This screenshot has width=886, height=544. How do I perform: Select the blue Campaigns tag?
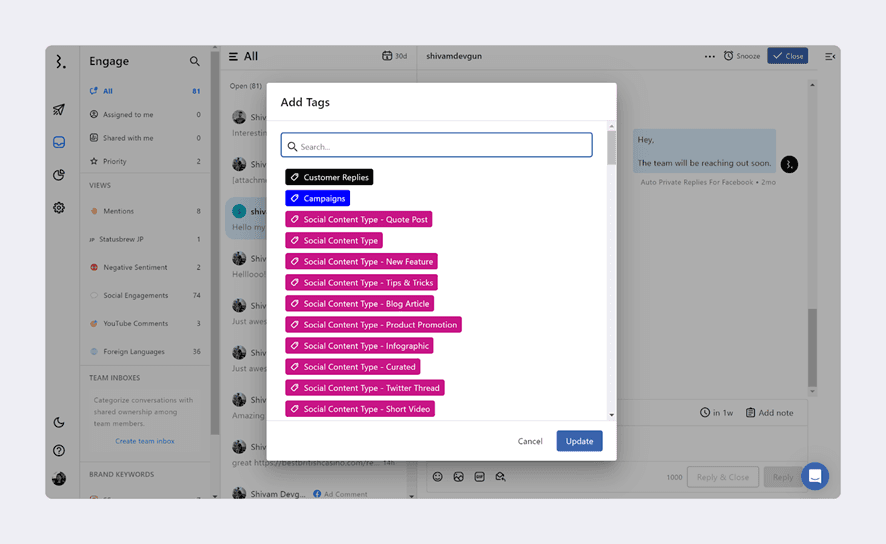pyautogui.click(x=317, y=198)
